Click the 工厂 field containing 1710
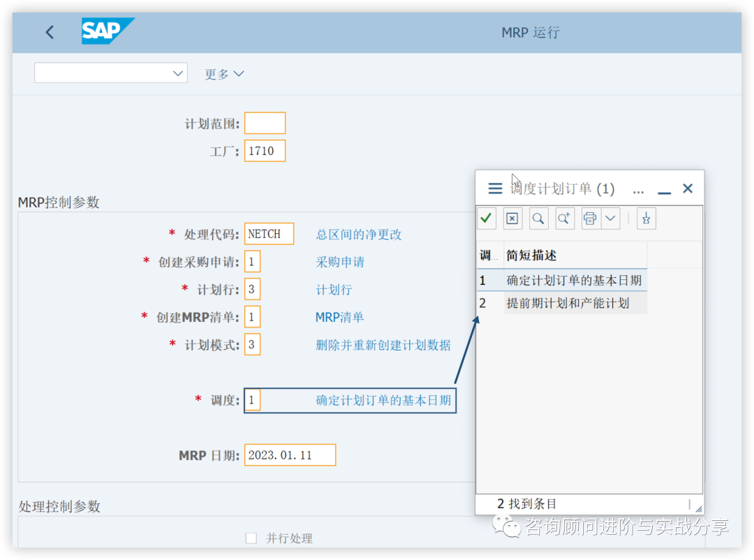This screenshot has height=560, width=754. (x=265, y=151)
